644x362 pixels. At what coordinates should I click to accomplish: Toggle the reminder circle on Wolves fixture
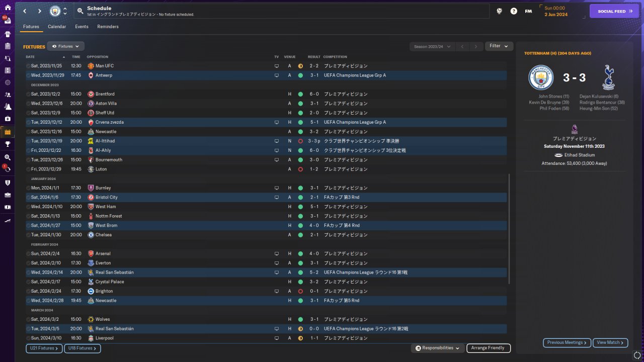[x=28, y=319]
